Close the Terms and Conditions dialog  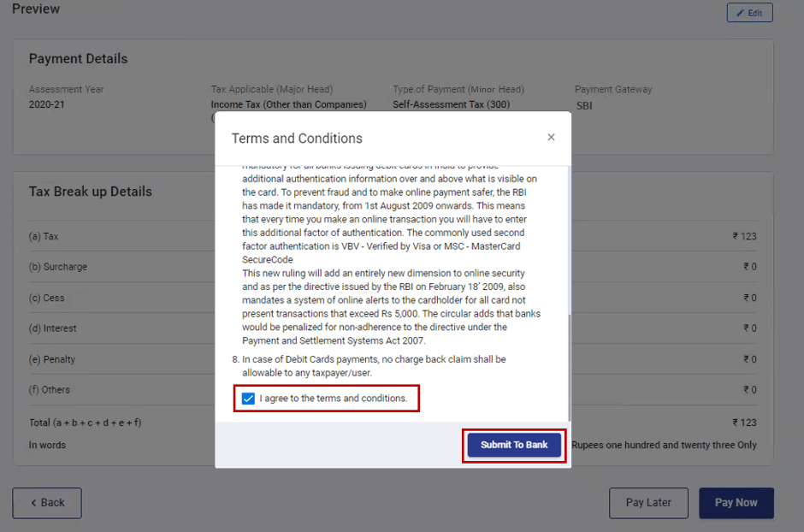[x=551, y=137]
